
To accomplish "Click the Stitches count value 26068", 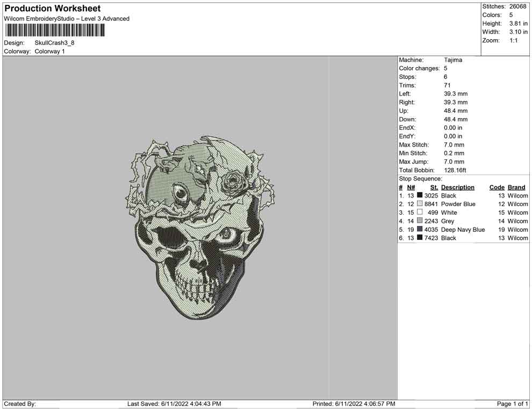I will click(518, 6).
